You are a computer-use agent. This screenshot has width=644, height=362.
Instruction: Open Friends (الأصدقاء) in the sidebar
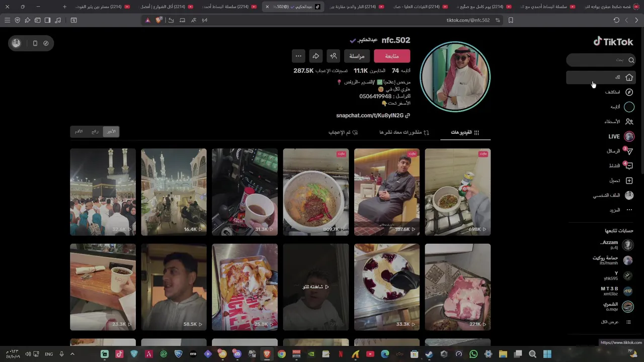(619, 122)
